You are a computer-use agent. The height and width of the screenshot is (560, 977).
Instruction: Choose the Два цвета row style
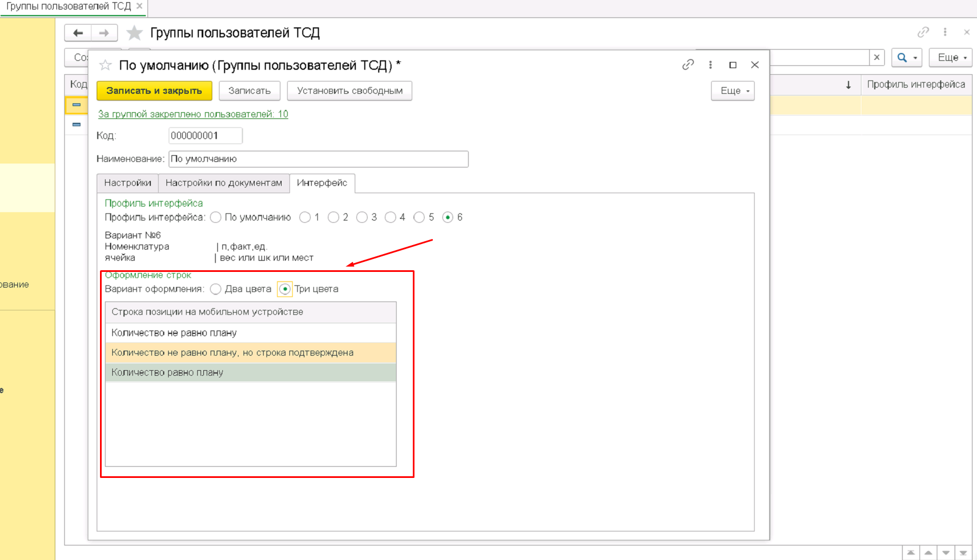click(x=216, y=289)
